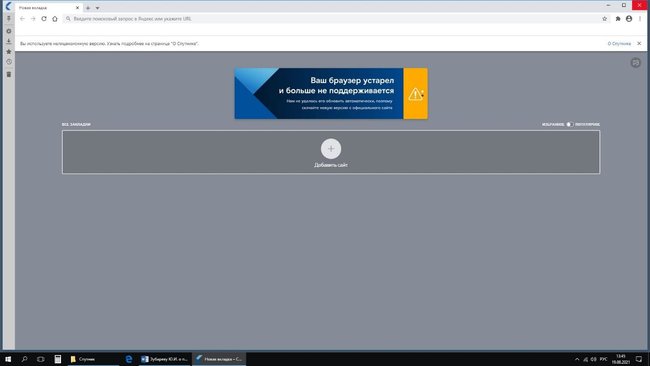Screen dimensions: 650x366
Task: Open the extensions puzzle icon
Action: [618, 19]
